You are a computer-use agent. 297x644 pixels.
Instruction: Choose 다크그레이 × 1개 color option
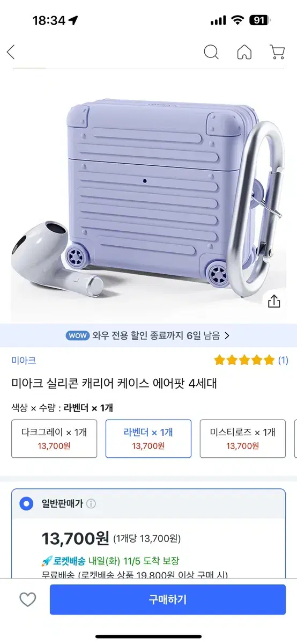point(54,438)
